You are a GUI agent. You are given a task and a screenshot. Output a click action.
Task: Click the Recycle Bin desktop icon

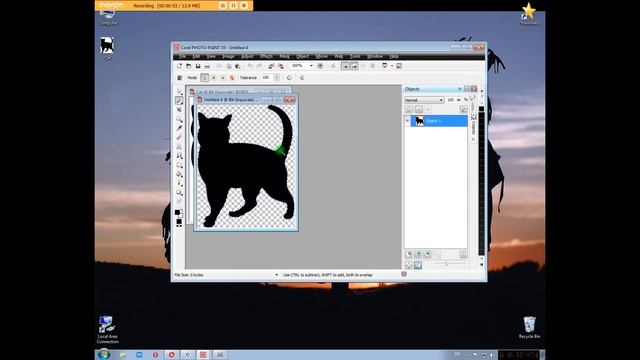(529, 327)
